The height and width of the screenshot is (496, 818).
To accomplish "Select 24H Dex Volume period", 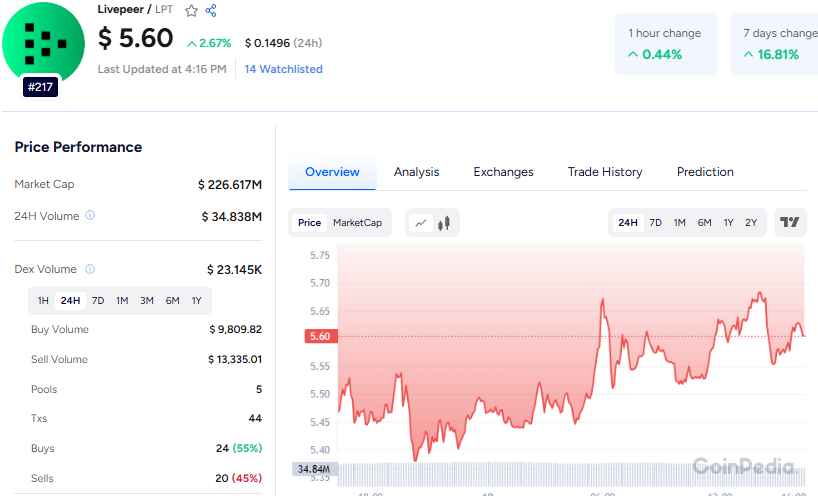I will click(70, 301).
